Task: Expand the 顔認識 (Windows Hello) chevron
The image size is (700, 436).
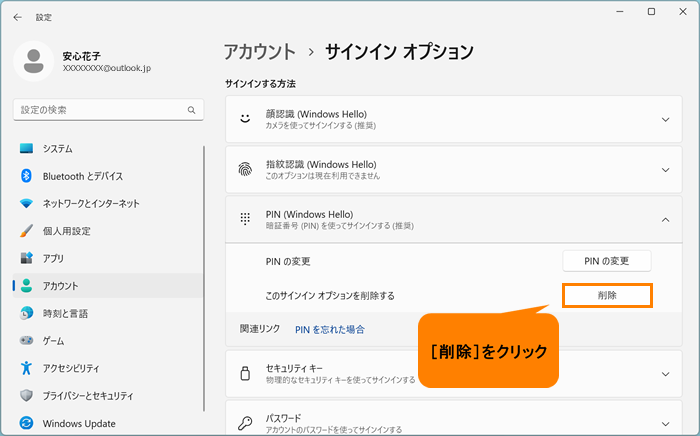Action: (666, 120)
